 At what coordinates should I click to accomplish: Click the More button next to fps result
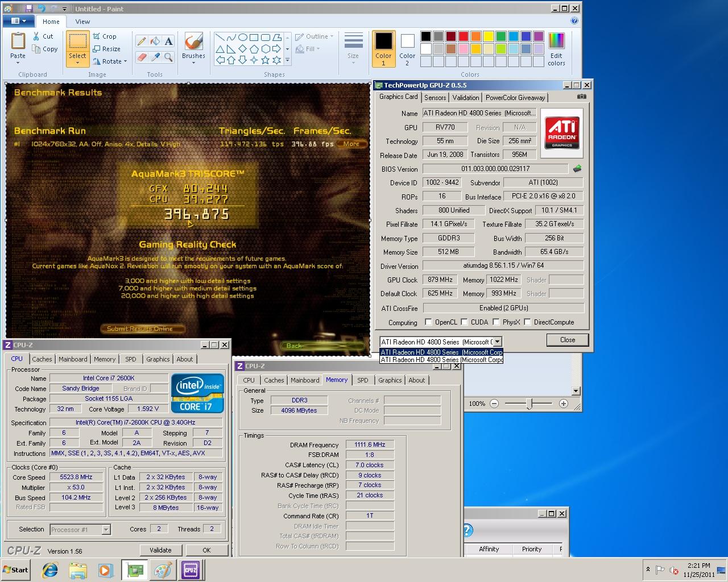(x=351, y=144)
